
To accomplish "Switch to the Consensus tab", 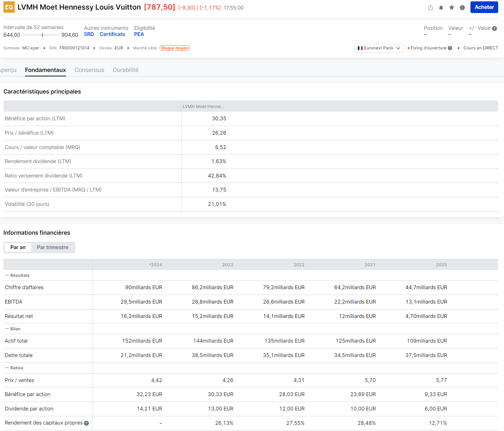I will click(x=89, y=70).
